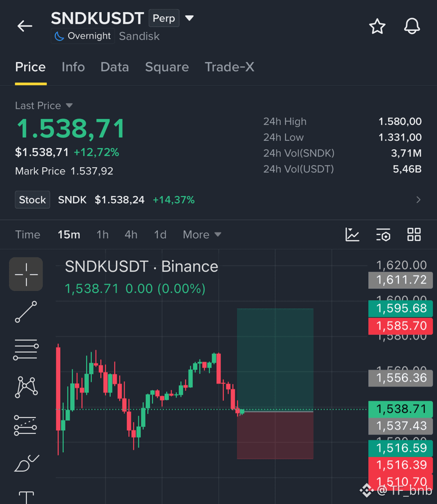
Task: Open SNDK stock details via right chevron
Action: [x=419, y=200]
